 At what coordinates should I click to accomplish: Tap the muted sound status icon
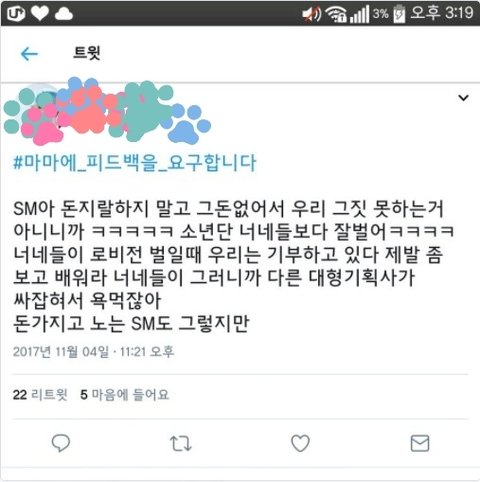pos(312,14)
